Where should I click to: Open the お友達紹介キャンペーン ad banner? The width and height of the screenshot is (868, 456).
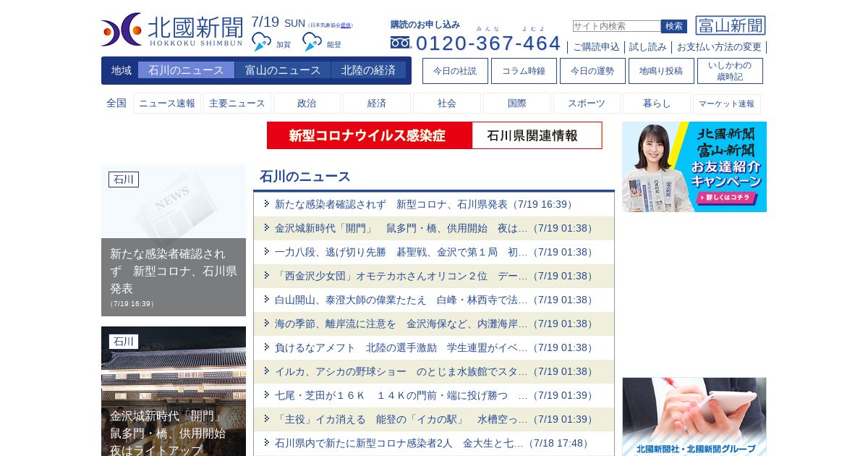tap(694, 166)
